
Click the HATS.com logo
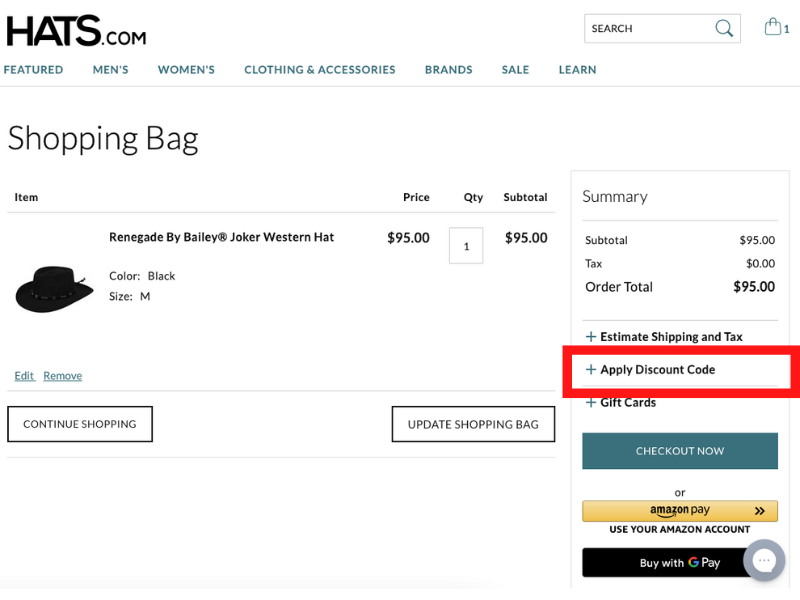pyautogui.click(x=76, y=31)
